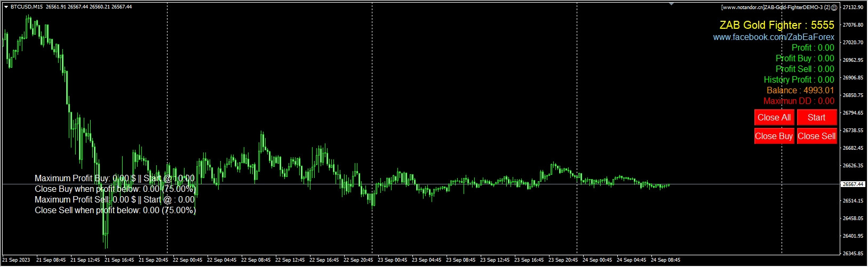Click the current price tag 26567.44
The height and width of the screenshot is (267, 868).
coord(853,184)
